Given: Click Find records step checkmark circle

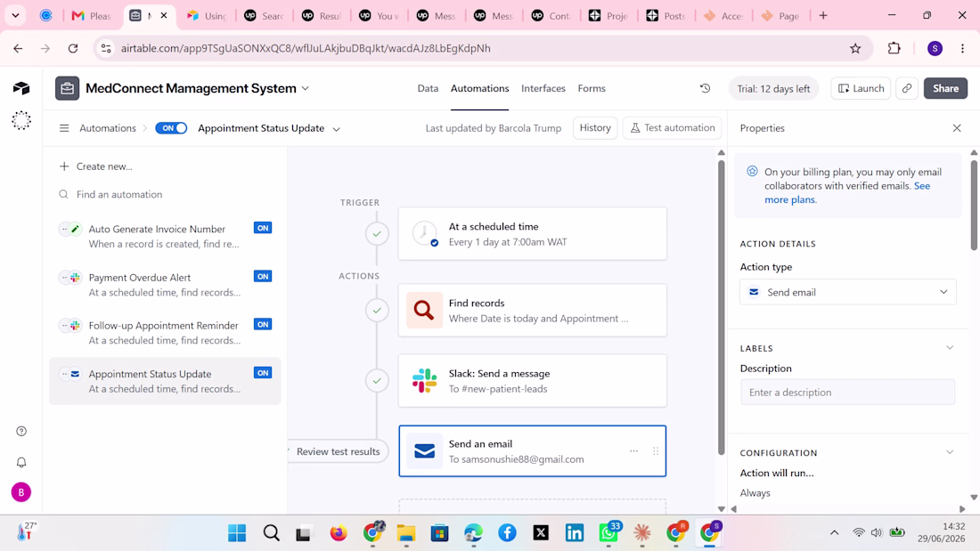Looking at the screenshot, I should 377,310.
